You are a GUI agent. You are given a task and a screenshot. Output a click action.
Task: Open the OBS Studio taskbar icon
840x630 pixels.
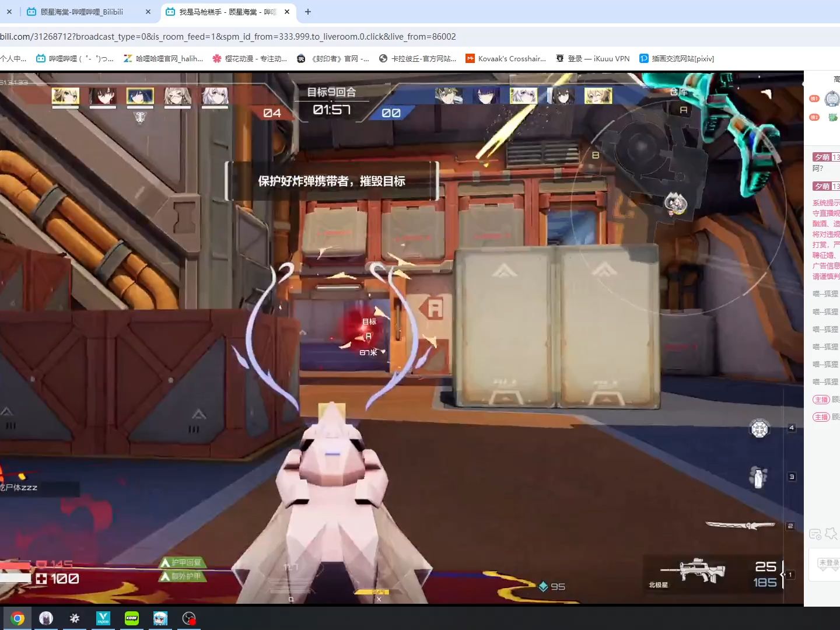pos(189,618)
